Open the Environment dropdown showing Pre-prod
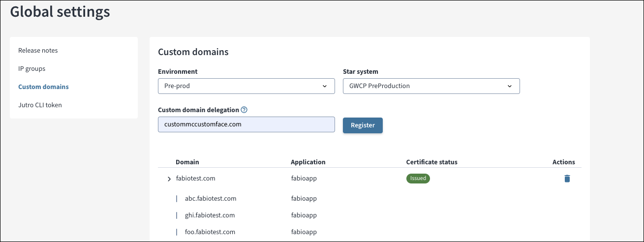This screenshot has width=644, height=242. tap(246, 86)
